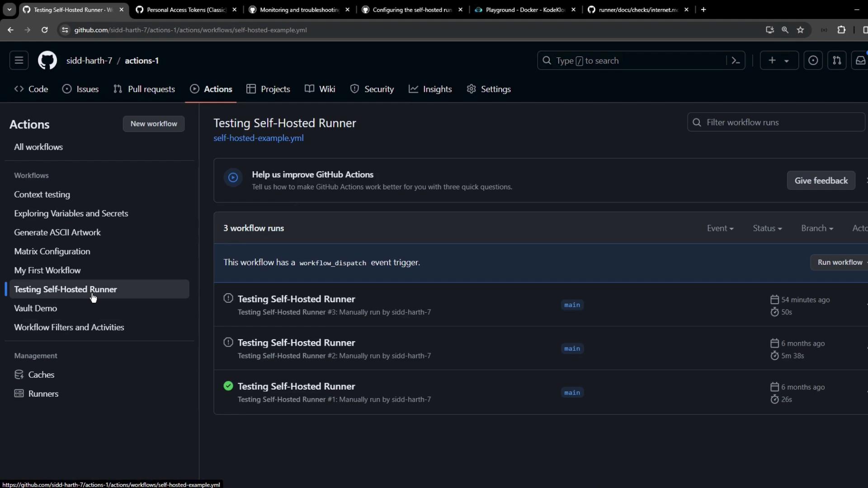
Task: Open the command palette icon
Action: click(x=736, y=61)
